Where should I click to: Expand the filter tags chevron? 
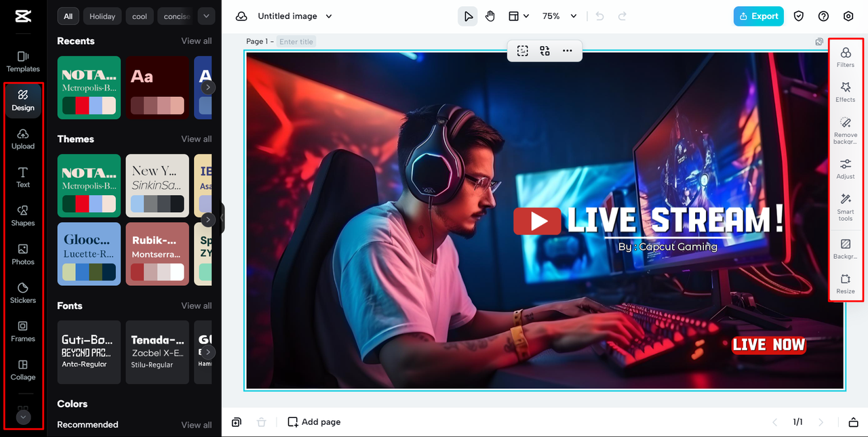click(206, 16)
